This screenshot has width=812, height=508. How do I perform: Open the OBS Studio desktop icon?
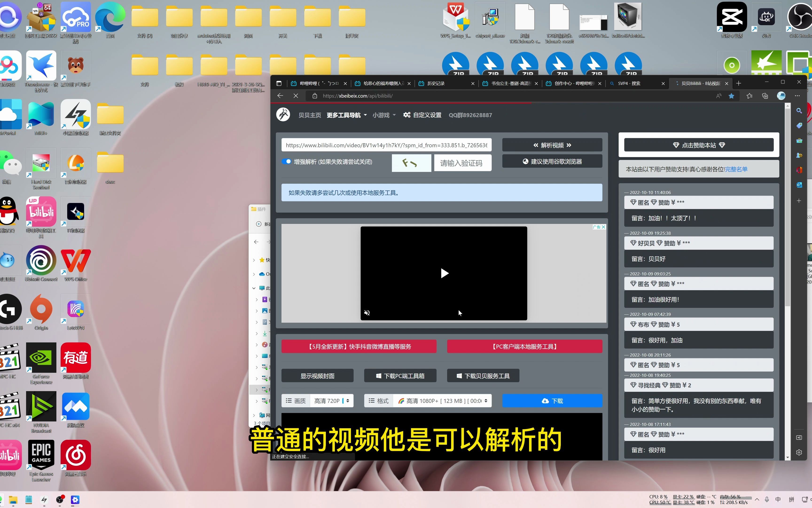800,20
